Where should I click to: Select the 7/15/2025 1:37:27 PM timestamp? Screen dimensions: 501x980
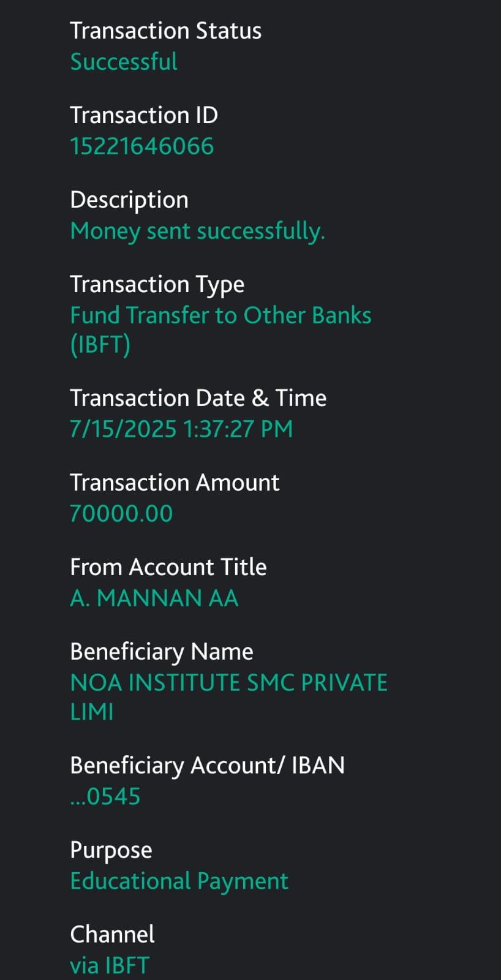pyautogui.click(x=181, y=429)
